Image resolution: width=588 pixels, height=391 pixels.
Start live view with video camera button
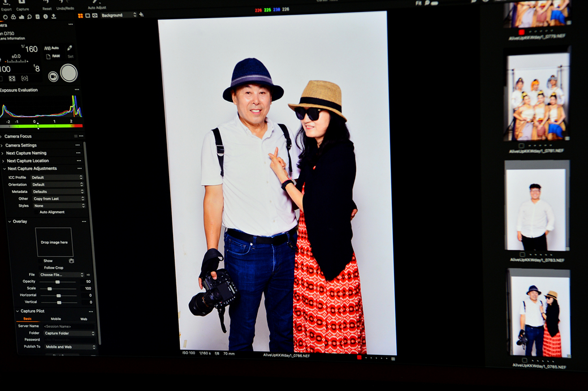pyautogui.click(x=53, y=76)
